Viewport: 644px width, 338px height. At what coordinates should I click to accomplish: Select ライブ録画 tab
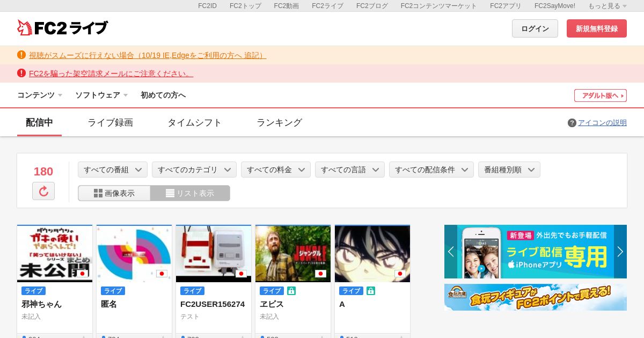[110, 122]
